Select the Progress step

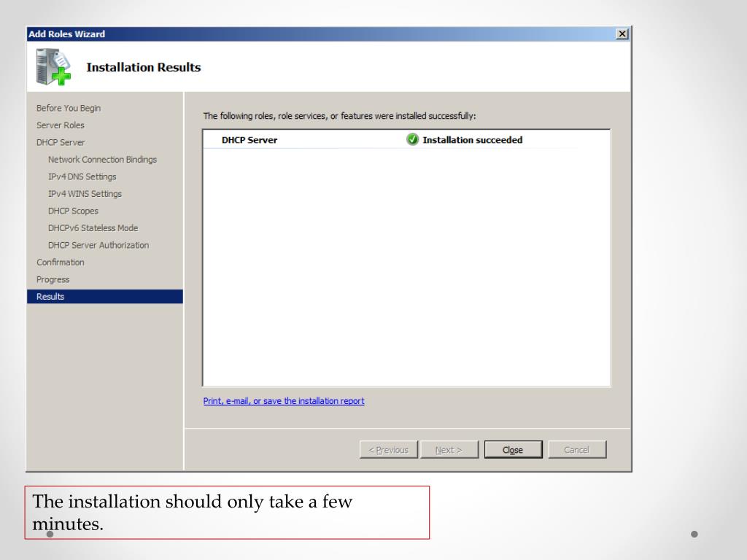click(x=53, y=279)
